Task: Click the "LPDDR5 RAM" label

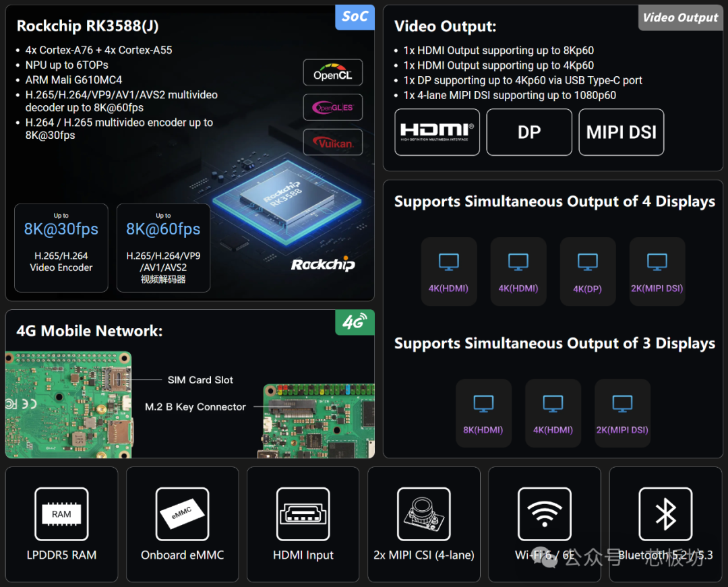Action: click(x=62, y=555)
